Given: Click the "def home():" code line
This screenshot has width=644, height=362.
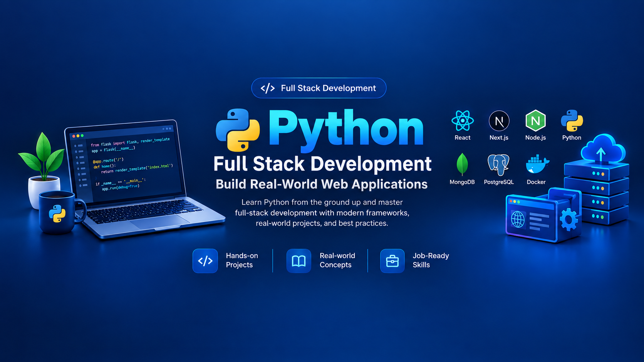Looking at the screenshot, I should pyautogui.click(x=104, y=167).
